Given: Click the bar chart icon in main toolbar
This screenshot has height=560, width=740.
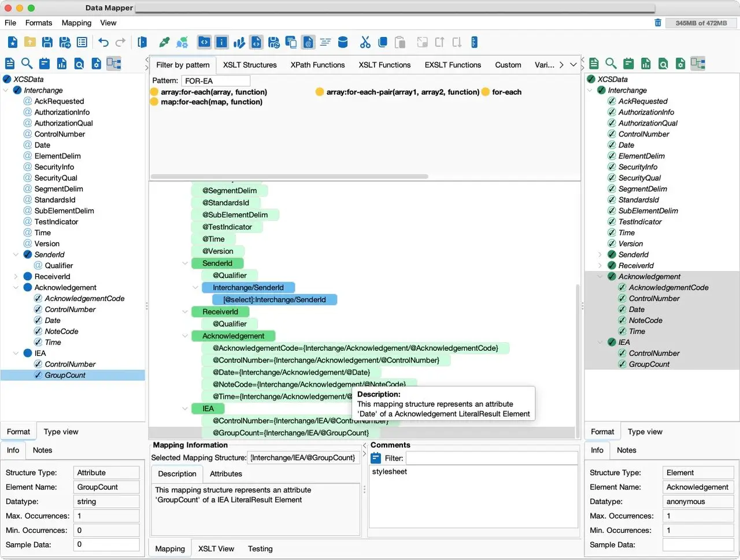Looking at the screenshot, I should click(239, 42).
